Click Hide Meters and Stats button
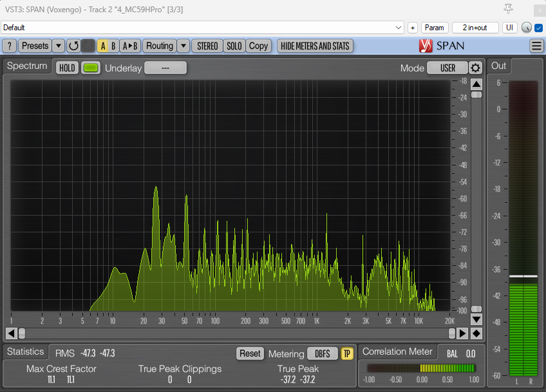 coord(315,46)
